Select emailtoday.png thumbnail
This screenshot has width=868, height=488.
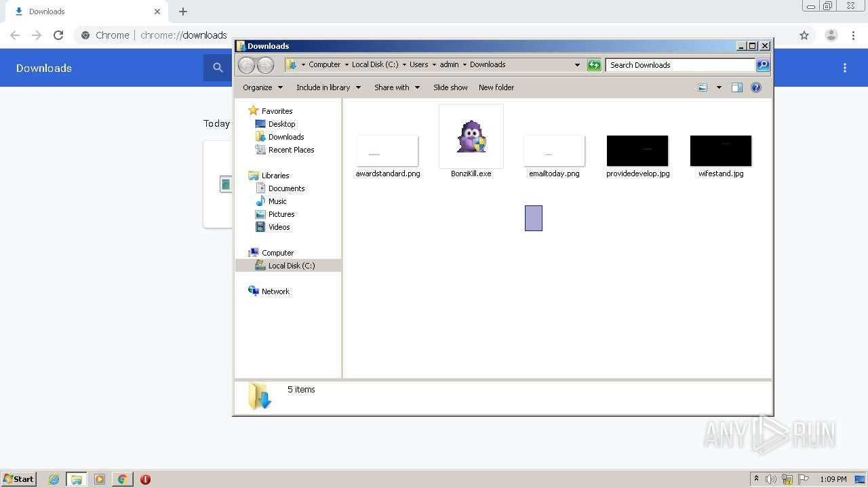coord(554,150)
